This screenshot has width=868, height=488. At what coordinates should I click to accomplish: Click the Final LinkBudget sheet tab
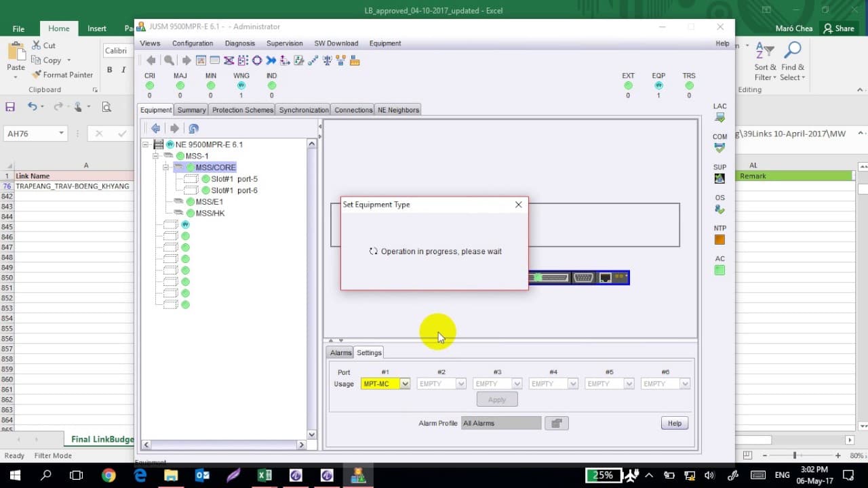pos(102,439)
